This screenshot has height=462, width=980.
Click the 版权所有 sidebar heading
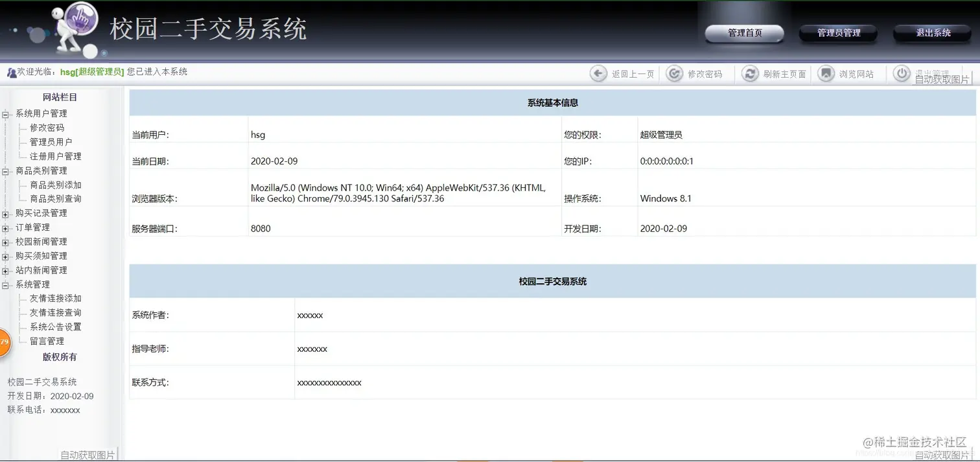pos(60,357)
